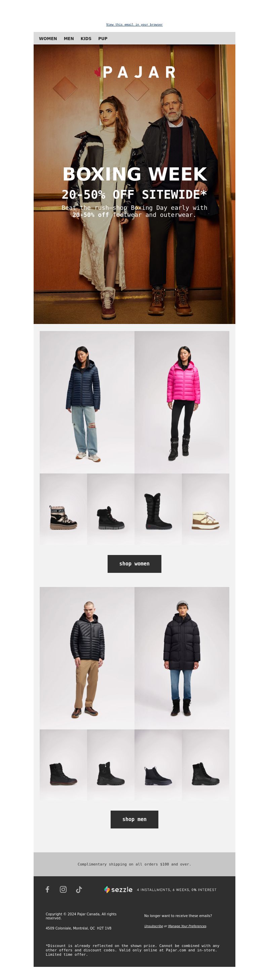Open the Facebook icon in the footer

[47, 889]
